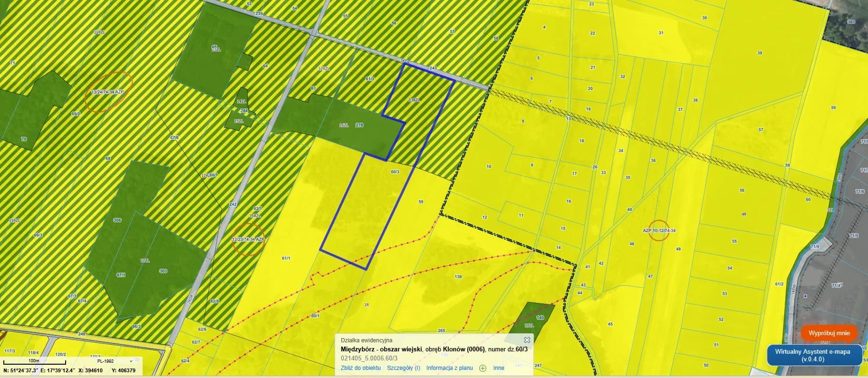
Task: Open 'Informacja z planu' link
Action: coord(449,368)
